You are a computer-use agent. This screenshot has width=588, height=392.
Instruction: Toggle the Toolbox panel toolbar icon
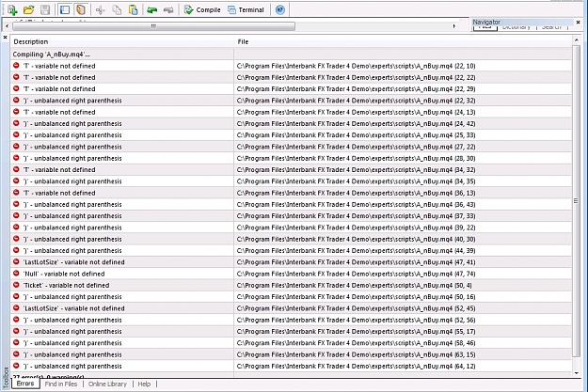(x=80, y=9)
